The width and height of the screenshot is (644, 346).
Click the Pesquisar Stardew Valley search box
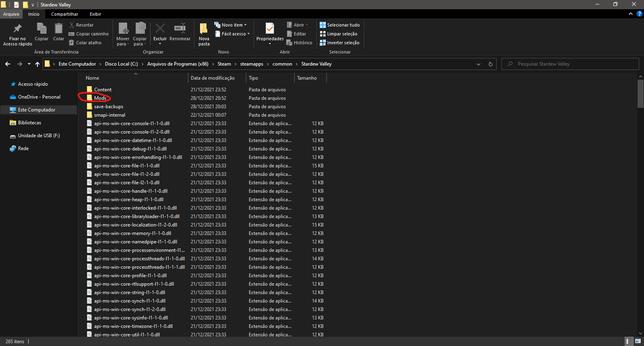coord(570,64)
